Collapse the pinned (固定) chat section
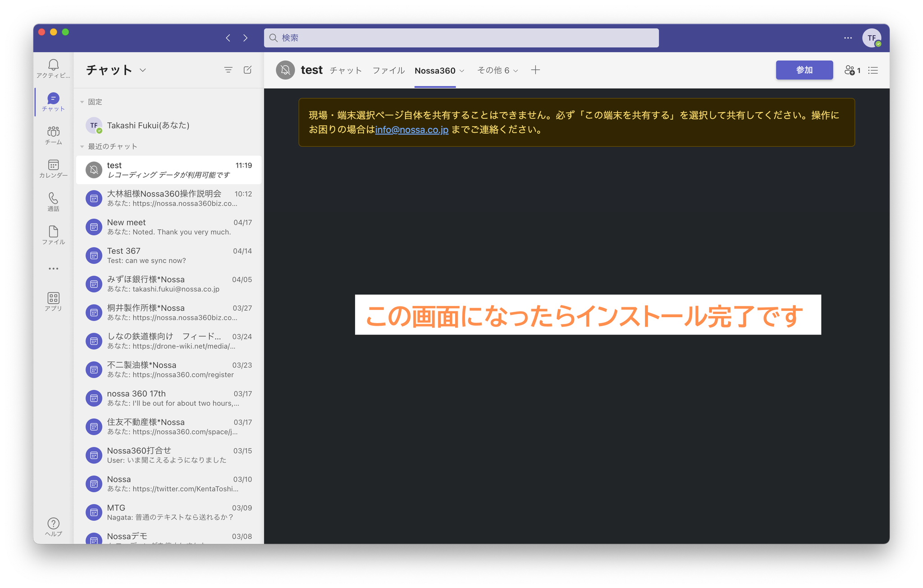Viewport: 923px width, 588px height. pyautogui.click(x=82, y=102)
